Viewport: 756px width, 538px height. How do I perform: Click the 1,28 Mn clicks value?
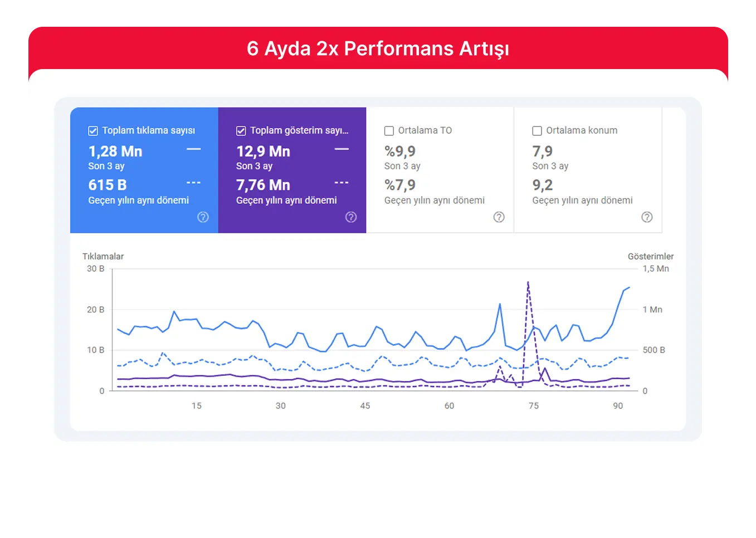pyautogui.click(x=115, y=151)
